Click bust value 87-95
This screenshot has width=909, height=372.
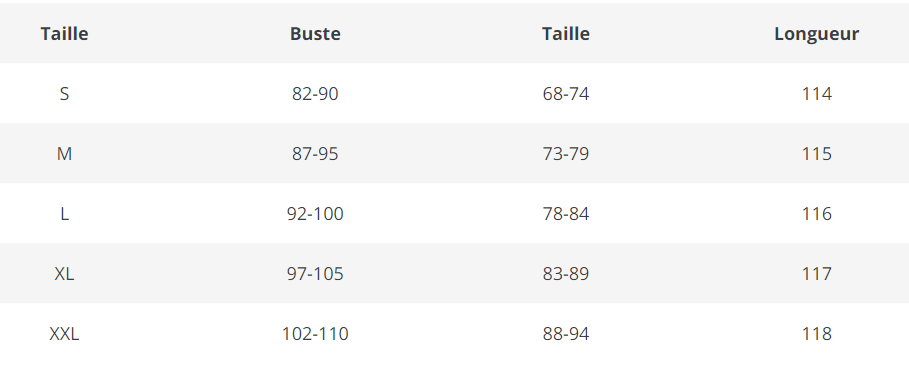point(315,154)
